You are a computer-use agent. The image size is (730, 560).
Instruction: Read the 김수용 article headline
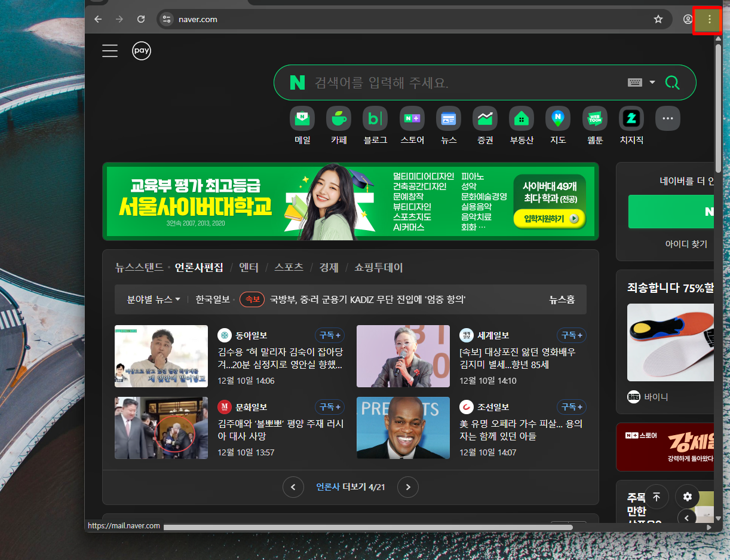point(280,359)
